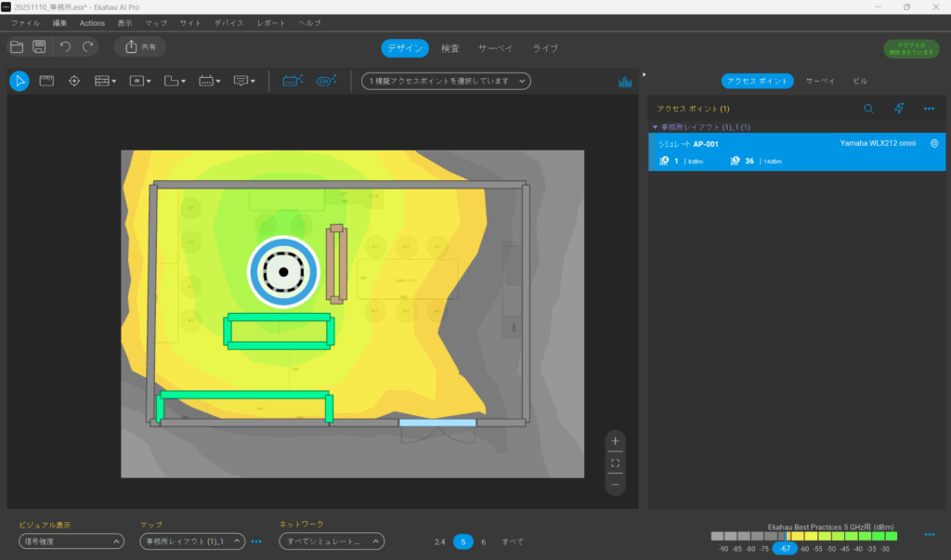Click the undo arrow icon
Screen dimensions: 951x560
pyautogui.click(x=65, y=46)
